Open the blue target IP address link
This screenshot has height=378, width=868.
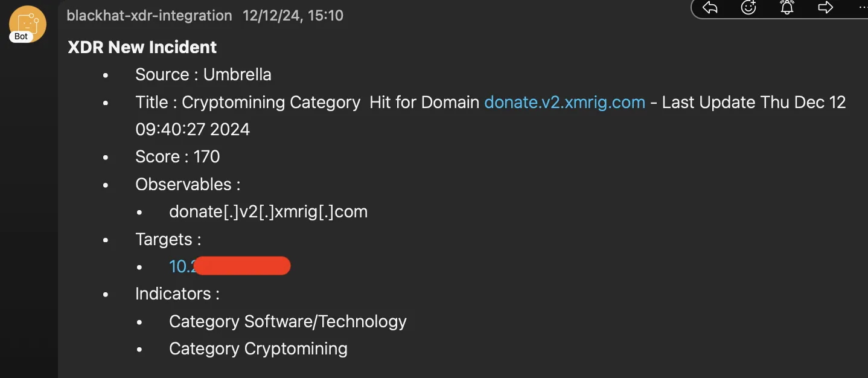tap(182, 266)
